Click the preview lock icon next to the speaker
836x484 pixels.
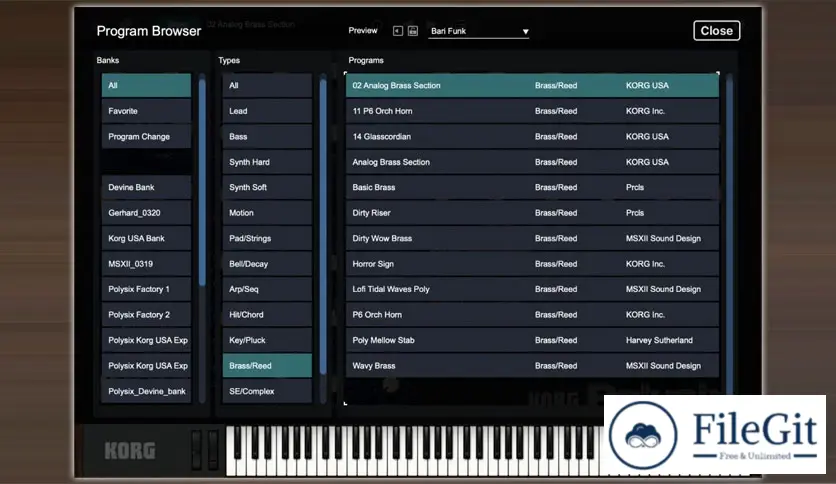tap(413, 31)
